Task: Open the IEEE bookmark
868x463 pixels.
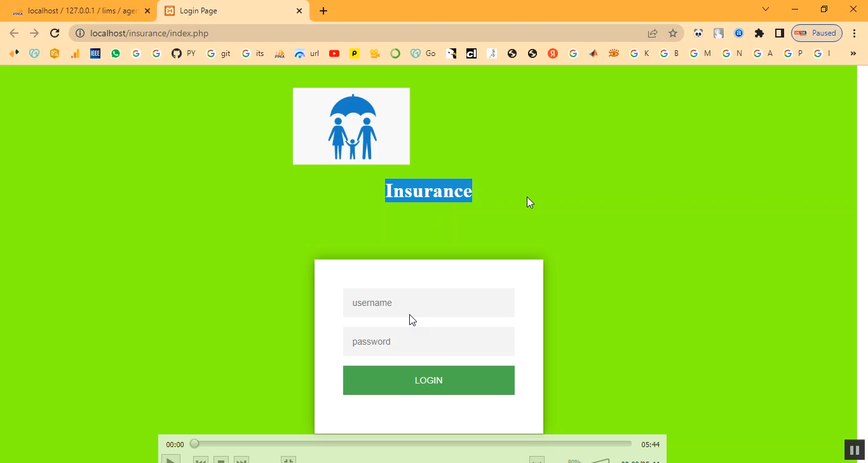Action: coord(95,54)
